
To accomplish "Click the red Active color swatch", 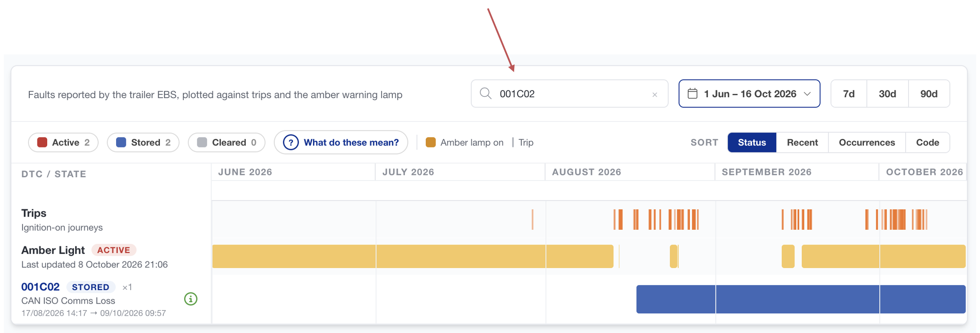I will click(42, 142).
